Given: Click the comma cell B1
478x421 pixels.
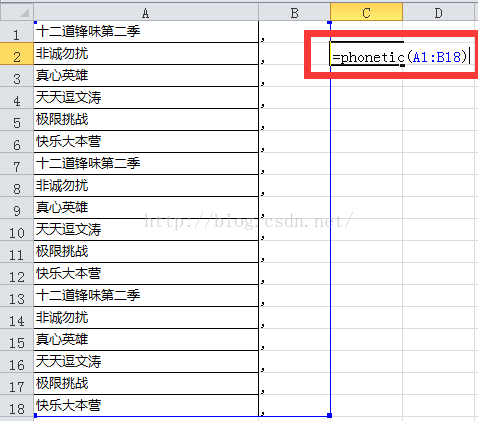Looking at the screenshot, I should click(294, 32).
